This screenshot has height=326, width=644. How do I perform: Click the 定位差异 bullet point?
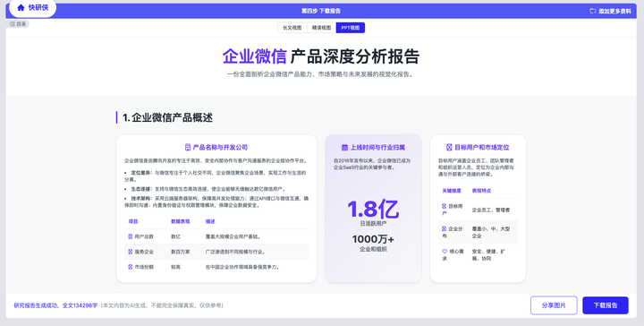tap(216, 176)
